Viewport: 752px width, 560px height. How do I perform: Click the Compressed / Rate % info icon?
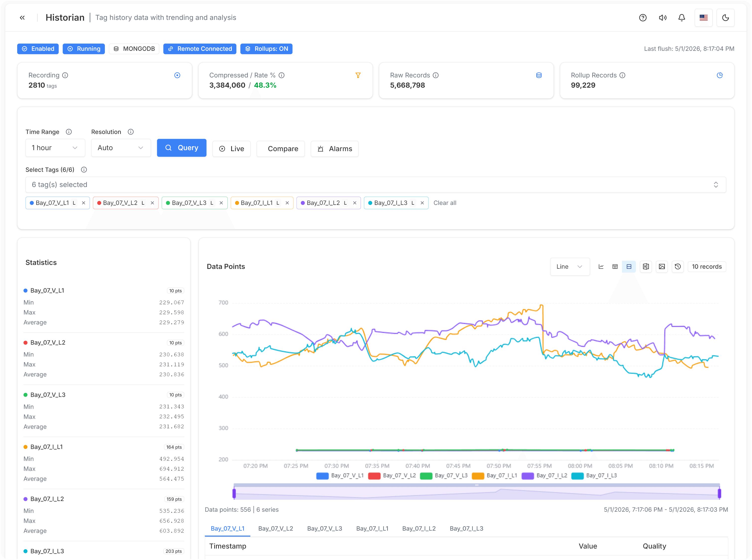281,75
